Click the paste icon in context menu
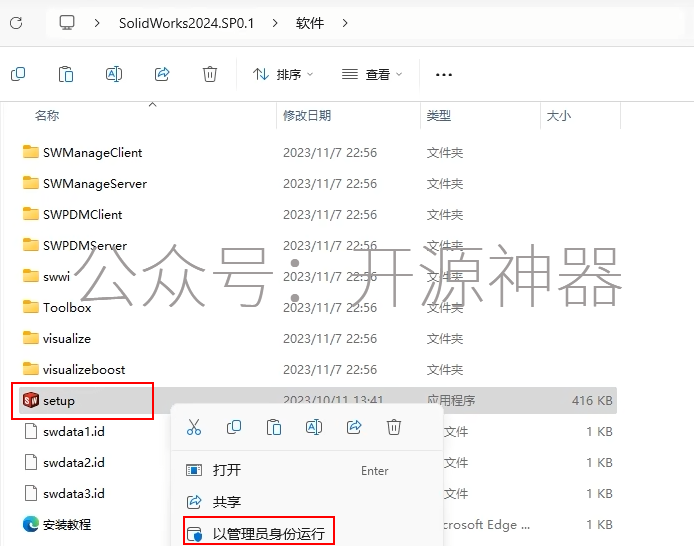694x546 pixels. (x=274, y=427)
